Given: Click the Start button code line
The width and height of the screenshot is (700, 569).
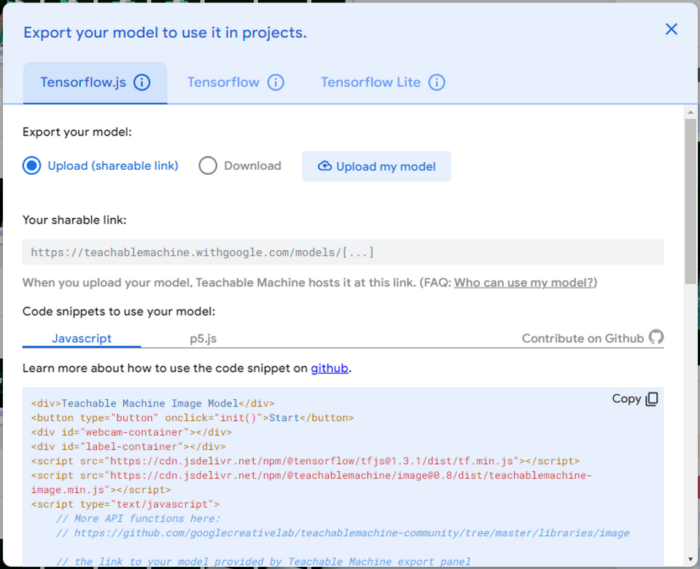Looking at the screenshot, I should click(192, 418).
